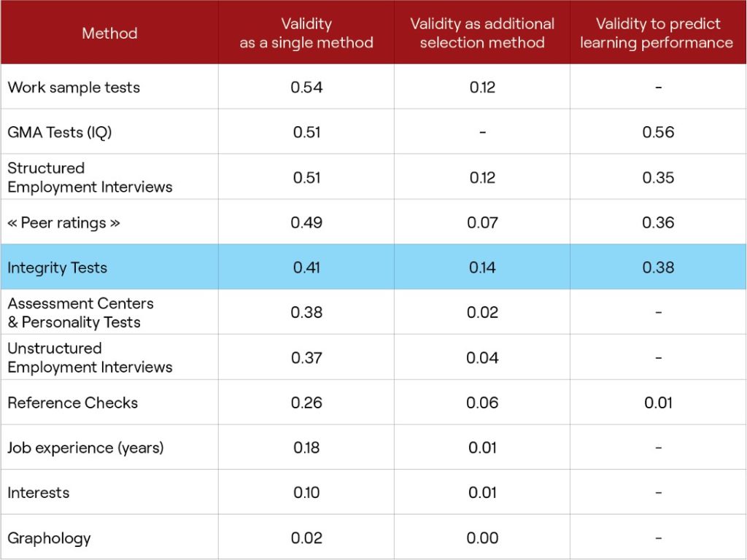
Task: Click the 0.38 learning performance value for Integrity Tests
Action: click(657, 268)
